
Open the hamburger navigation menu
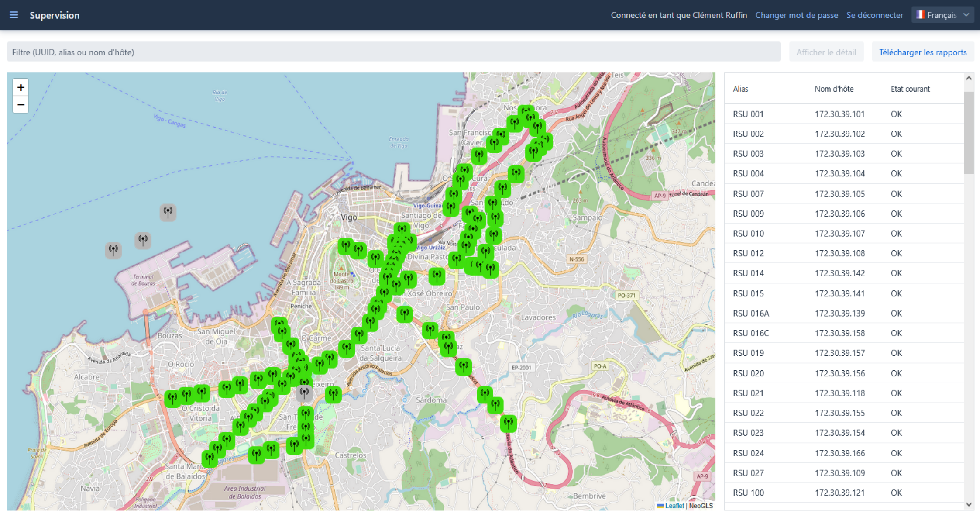click(x=14, y=15)
